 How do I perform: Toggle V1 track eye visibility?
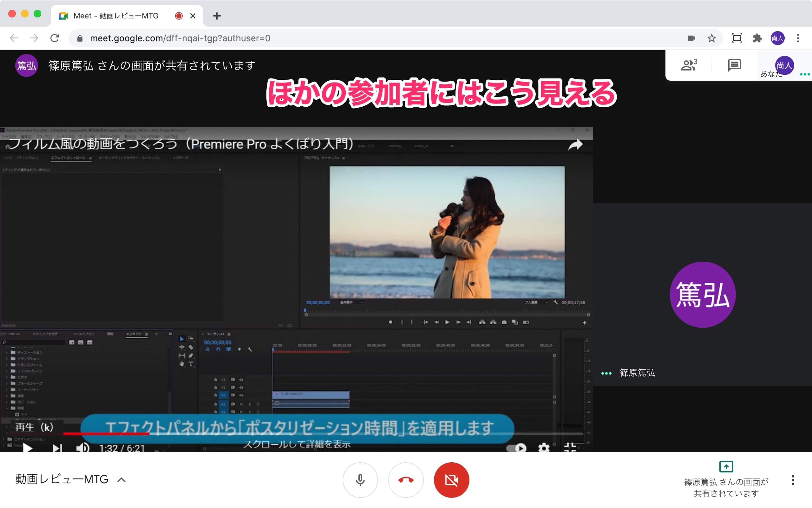coord(241,395)
